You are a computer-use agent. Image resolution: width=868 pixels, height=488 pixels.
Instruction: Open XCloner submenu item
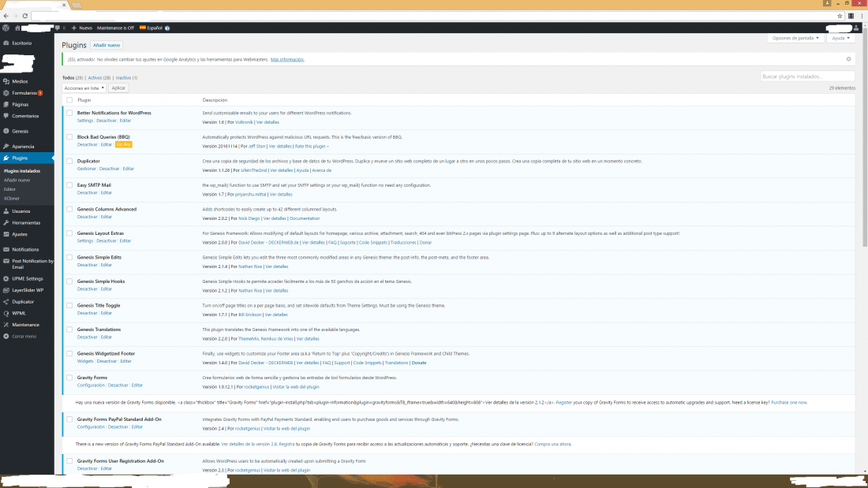pyautogui.click(x=12, y=198)
